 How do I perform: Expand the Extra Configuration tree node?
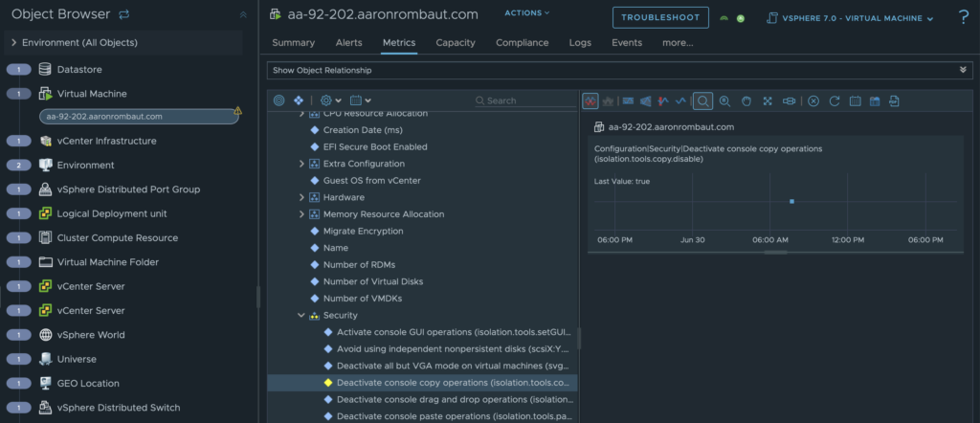coord(301,164)
